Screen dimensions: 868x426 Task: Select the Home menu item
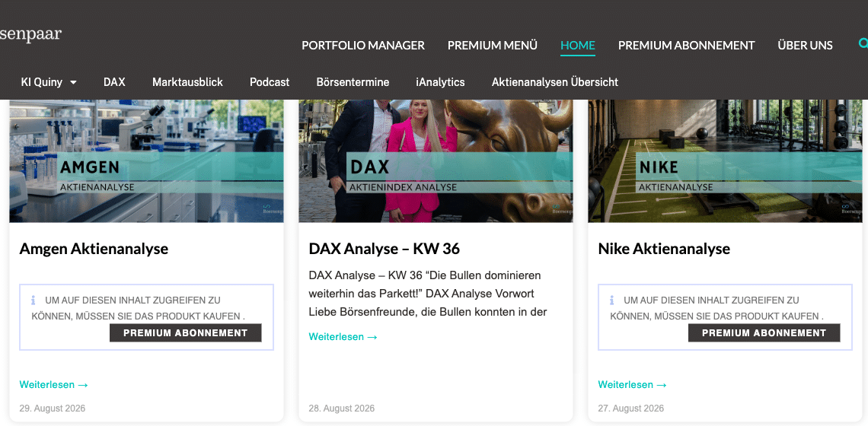tap(577, 46)
